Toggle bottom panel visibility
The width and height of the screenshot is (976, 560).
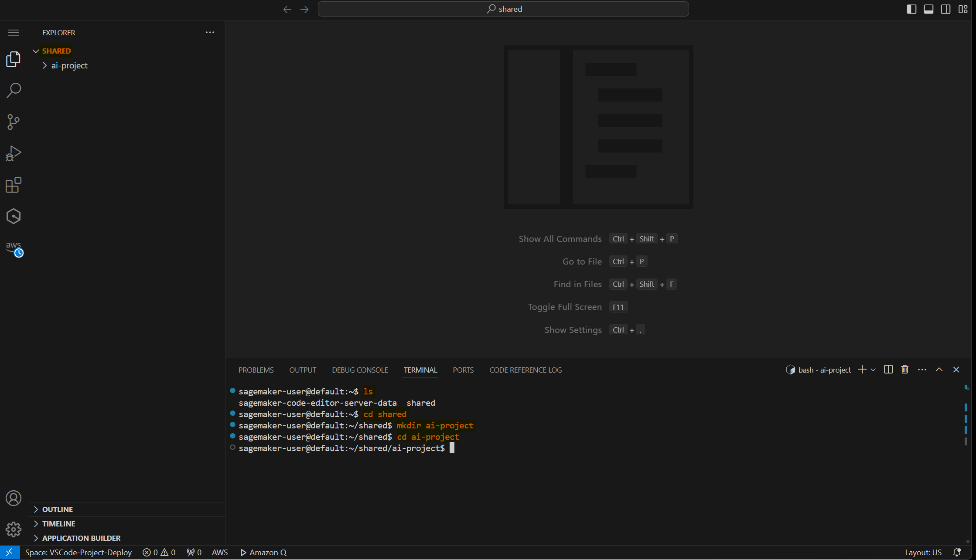928,9
